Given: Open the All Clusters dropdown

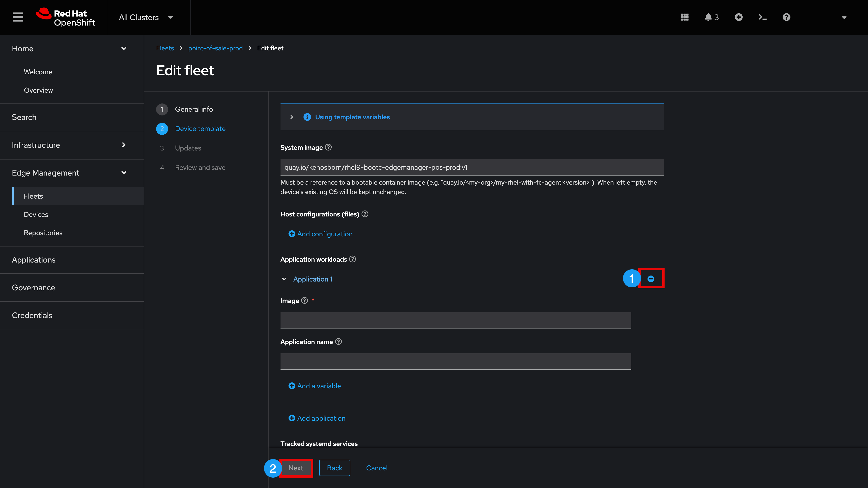Looking at the screenshot, I should point(146,18).
